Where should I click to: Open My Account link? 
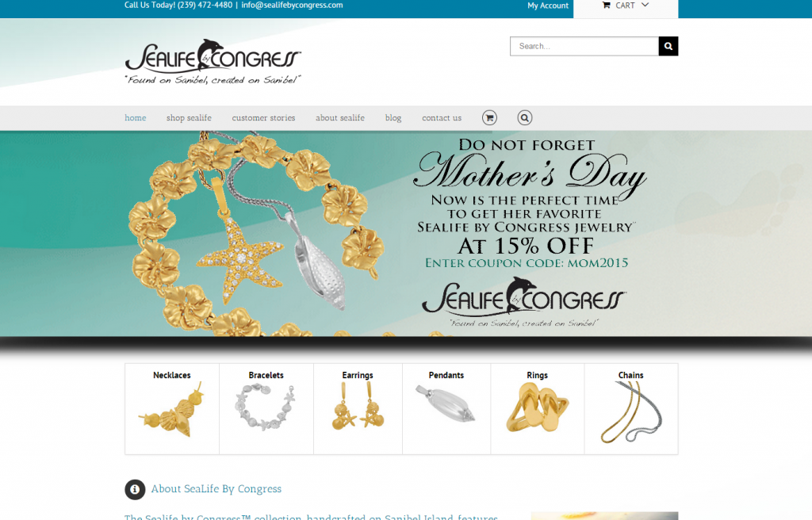[548, 6]
